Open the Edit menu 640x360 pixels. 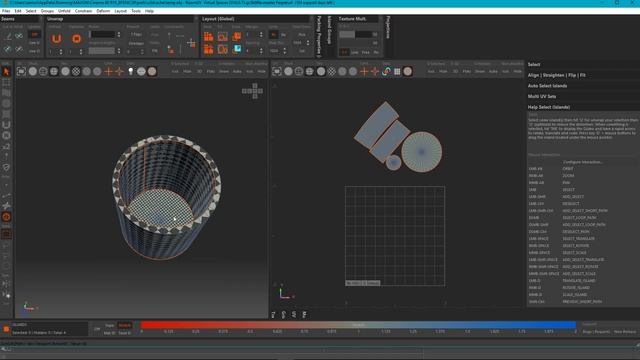pos(18,11)
